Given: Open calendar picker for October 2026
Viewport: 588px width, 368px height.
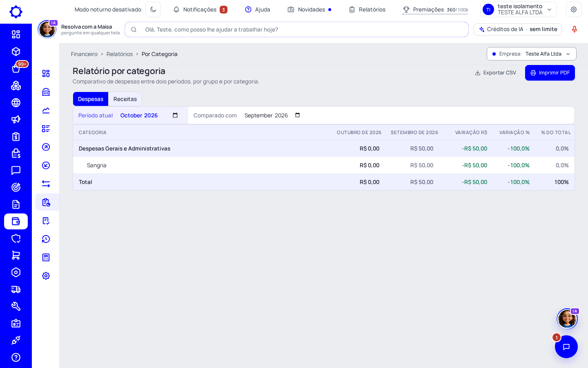Looking at the screenshot, I should (x=175, y=115).
